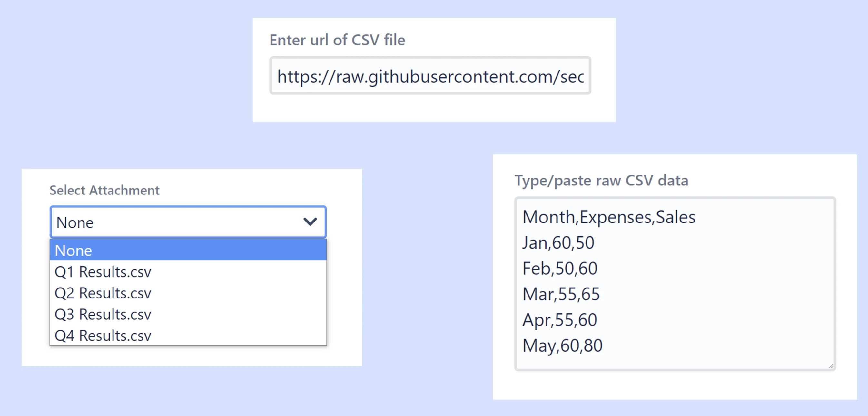The height and width of the screenshot is (416, 868).
Task: Place cursor on 'Month,Expenses,Sales' header line
Action: pyautogui.click(x=608, y=217)
